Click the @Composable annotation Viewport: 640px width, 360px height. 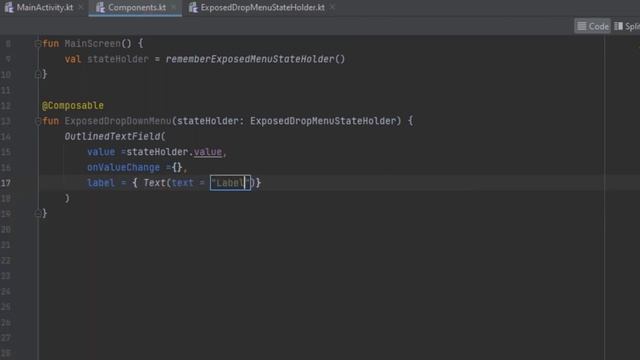(73, 106)
